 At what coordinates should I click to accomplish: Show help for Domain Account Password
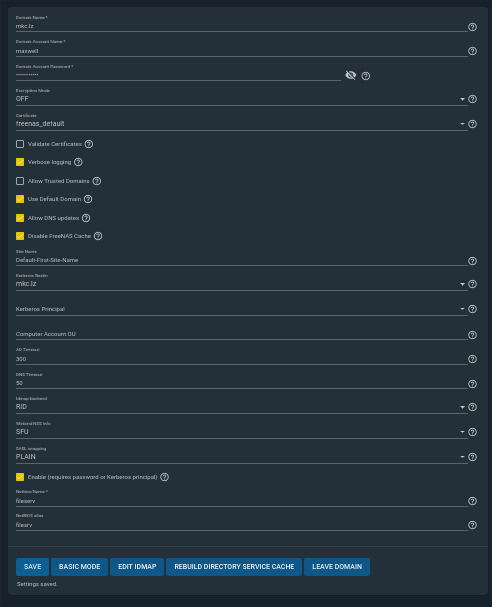365,76
